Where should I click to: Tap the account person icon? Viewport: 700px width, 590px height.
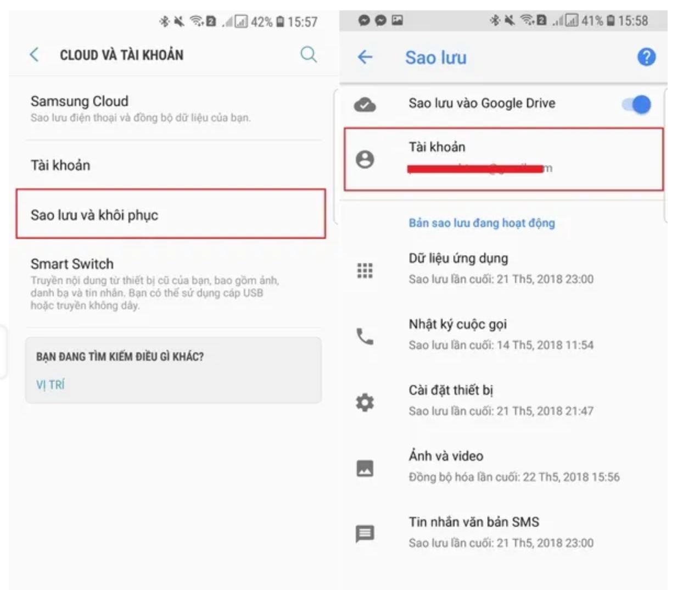click(x=365, y=159)
